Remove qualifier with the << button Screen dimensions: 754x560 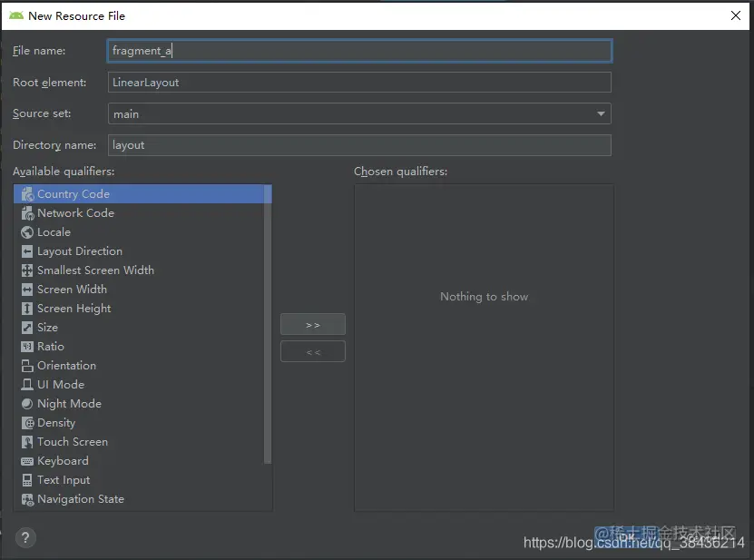[x=313, y=351]
